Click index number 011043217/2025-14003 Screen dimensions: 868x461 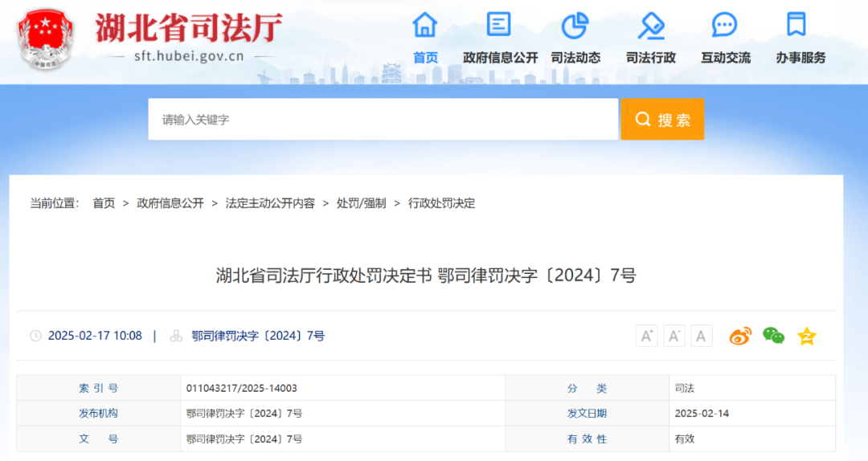(241, 388)
